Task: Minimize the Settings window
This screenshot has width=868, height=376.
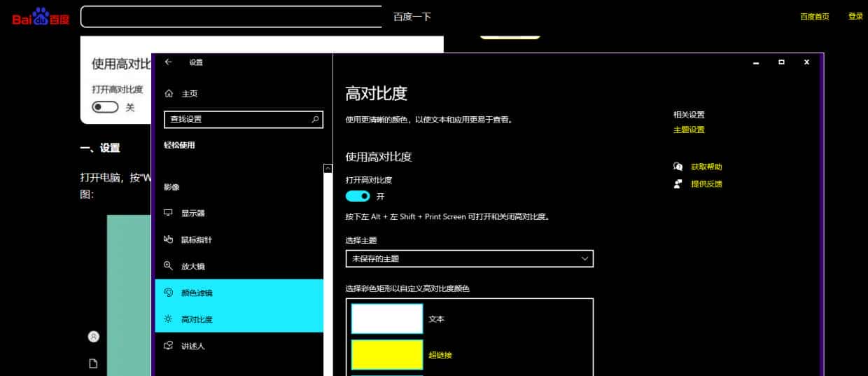Action: click(756, 62)
